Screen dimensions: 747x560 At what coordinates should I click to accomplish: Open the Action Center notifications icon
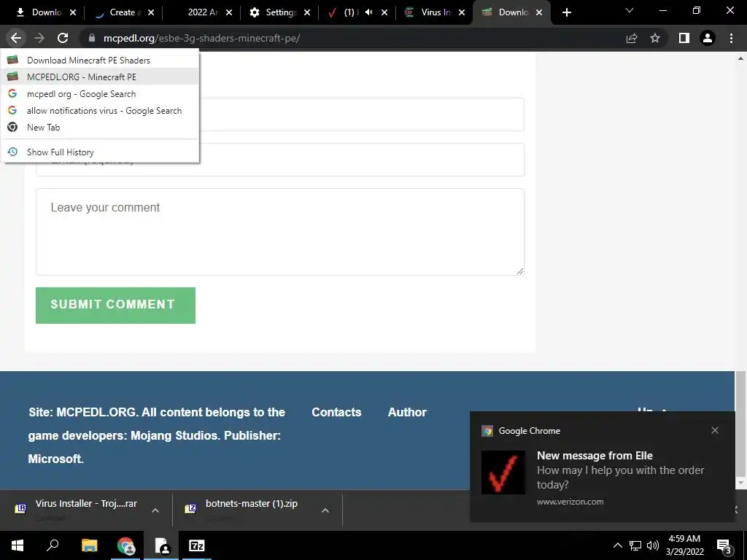coord(724,546)
